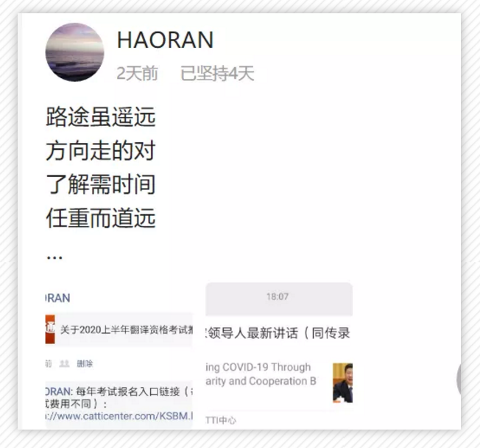Screen dimensions: 480x448
Task: Click the 已坚持4天 streak label
Action: (217, 73)
